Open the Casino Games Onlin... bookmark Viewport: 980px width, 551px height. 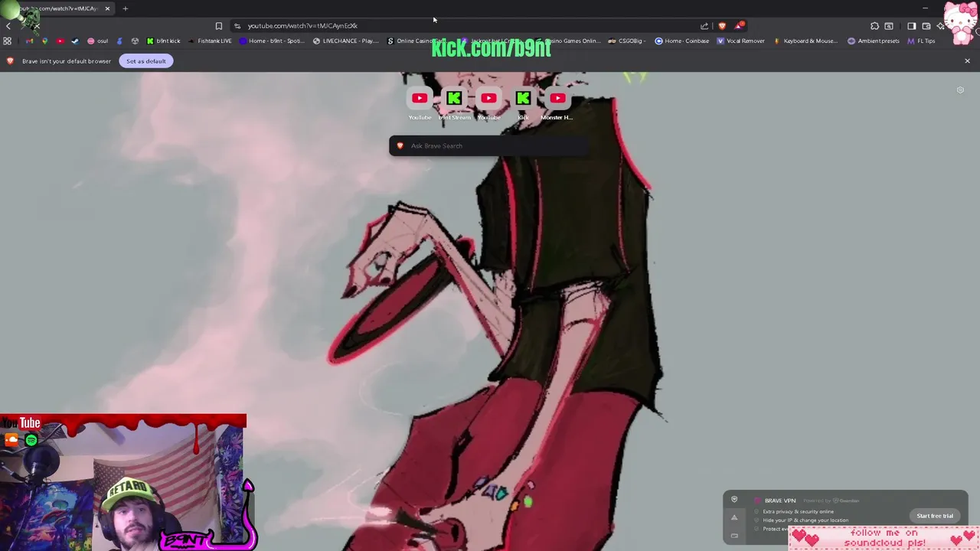tap(570, 41)
